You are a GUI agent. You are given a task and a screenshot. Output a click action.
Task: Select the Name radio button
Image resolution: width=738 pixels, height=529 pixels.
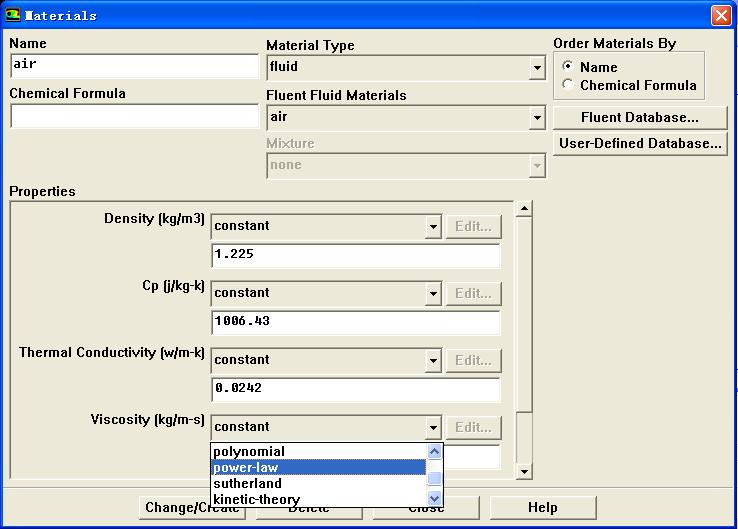pyautogui.click(x=568, y=67)
